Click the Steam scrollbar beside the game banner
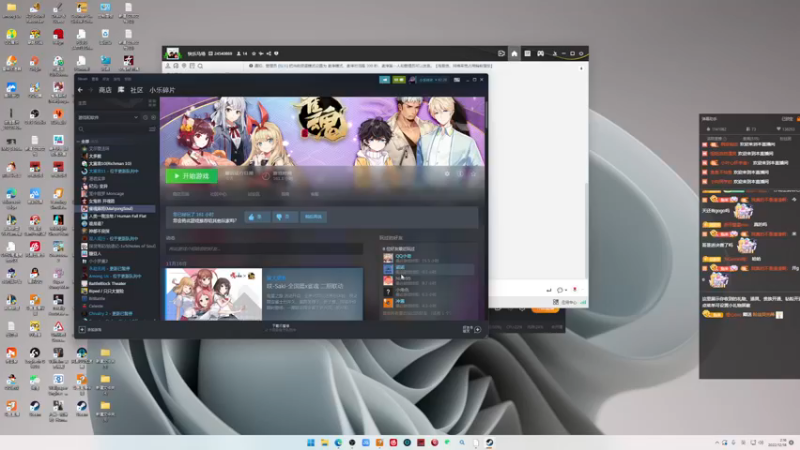Image resolution: width=800 pixels, height=450 pixels. 486,115
